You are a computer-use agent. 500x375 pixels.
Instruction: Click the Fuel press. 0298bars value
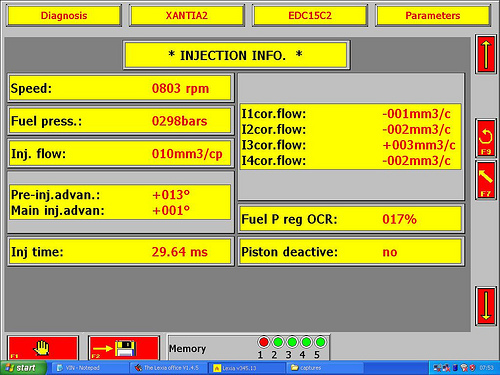179,121
